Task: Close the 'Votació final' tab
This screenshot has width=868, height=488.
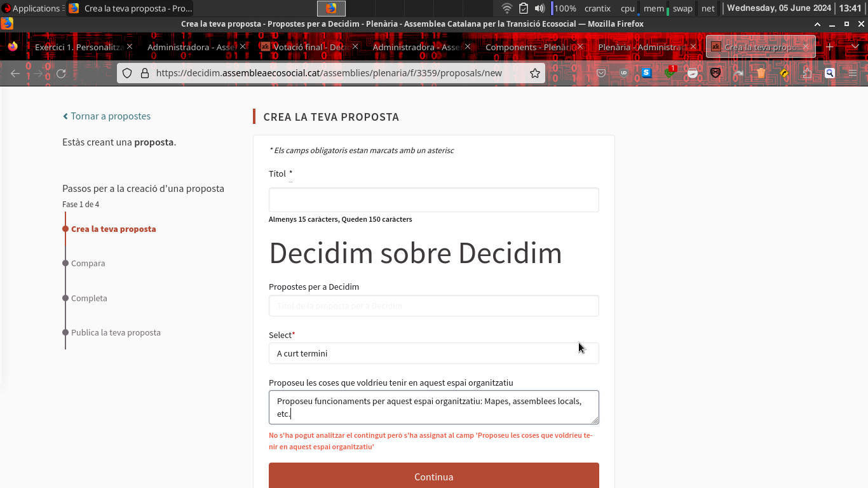Action: pos(355,47)
